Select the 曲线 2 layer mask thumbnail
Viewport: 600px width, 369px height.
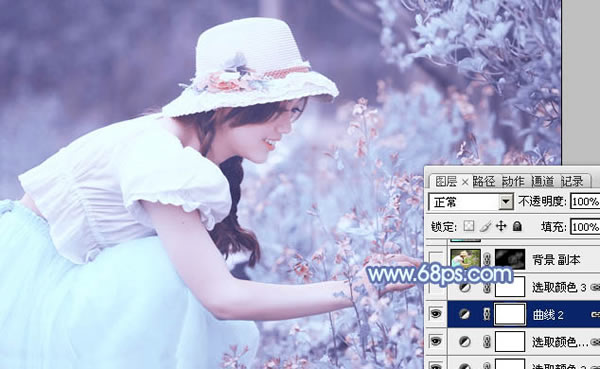[x=510, y=314]
